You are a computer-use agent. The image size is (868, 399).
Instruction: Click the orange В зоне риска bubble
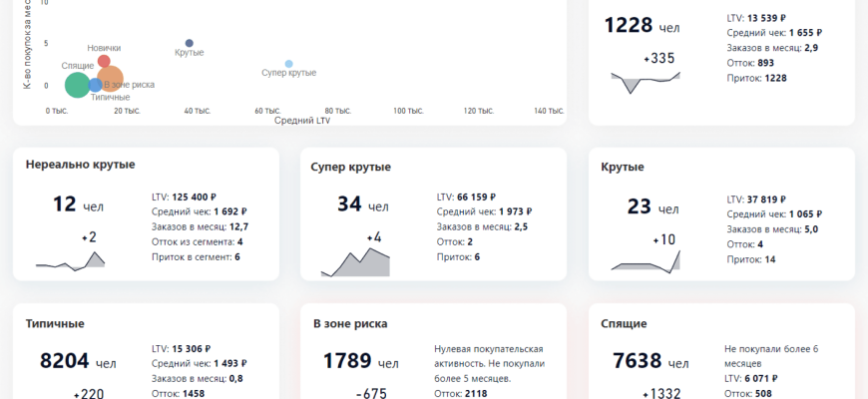[111, 78]
